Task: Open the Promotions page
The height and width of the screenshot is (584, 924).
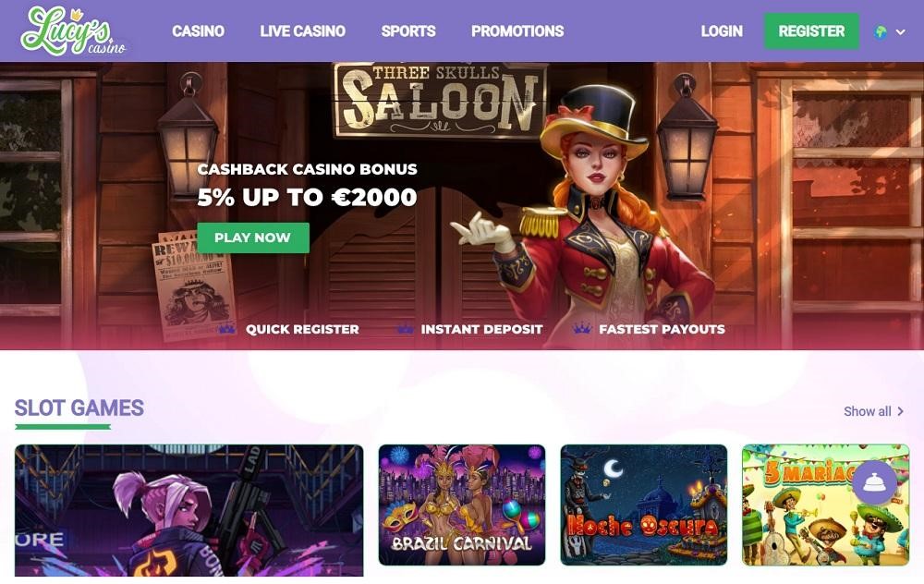Action: coord(517,31)
